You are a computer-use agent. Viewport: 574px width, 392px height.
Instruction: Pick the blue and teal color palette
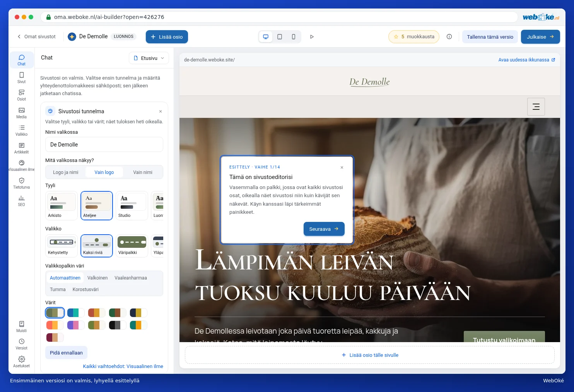[76, 313]
